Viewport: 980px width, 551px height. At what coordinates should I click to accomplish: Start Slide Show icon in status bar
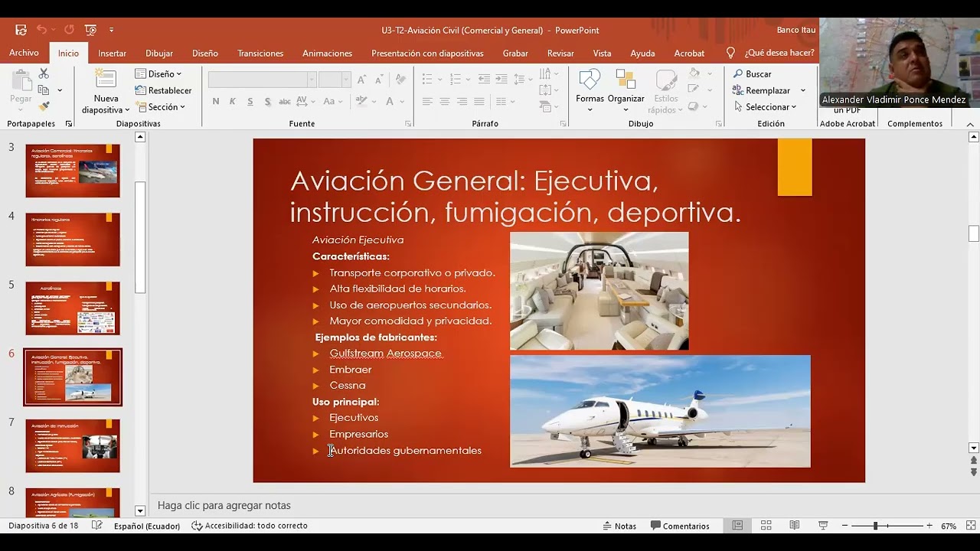[x=823, y=526]
